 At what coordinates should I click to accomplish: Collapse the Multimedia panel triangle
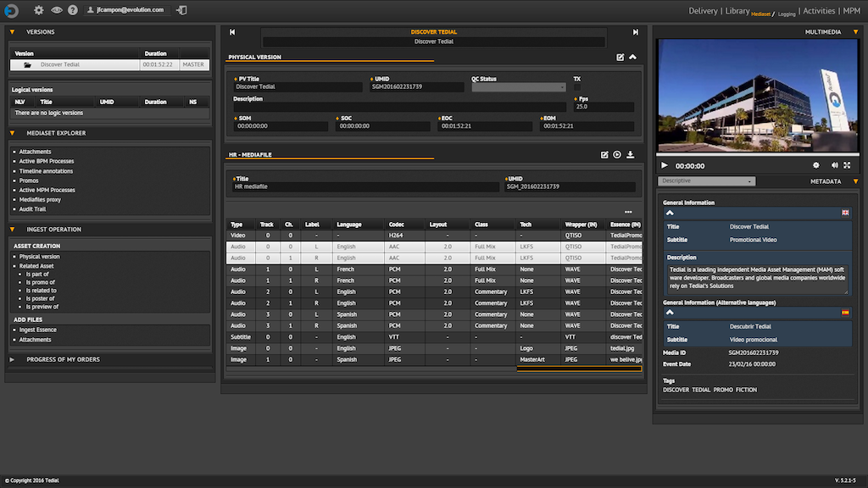856,32
